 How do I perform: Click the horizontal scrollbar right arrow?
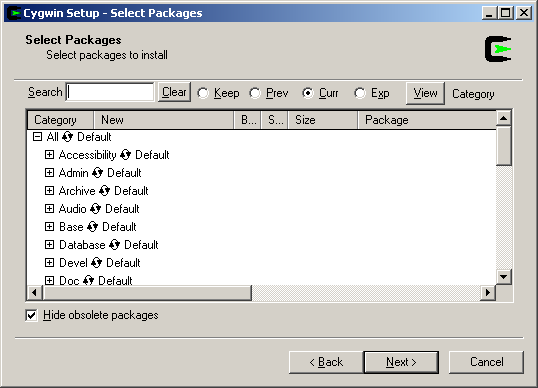coord(488,293)
